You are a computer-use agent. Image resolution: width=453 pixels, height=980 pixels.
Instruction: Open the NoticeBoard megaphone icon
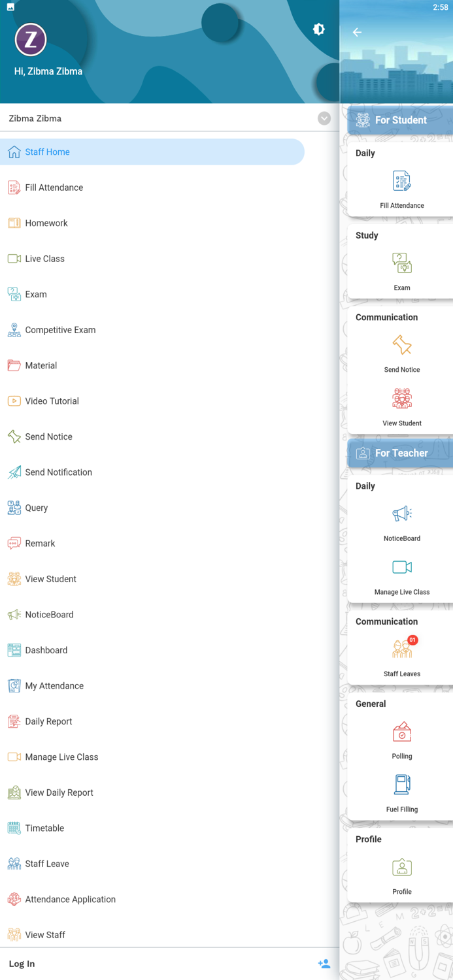click(401, 514)
